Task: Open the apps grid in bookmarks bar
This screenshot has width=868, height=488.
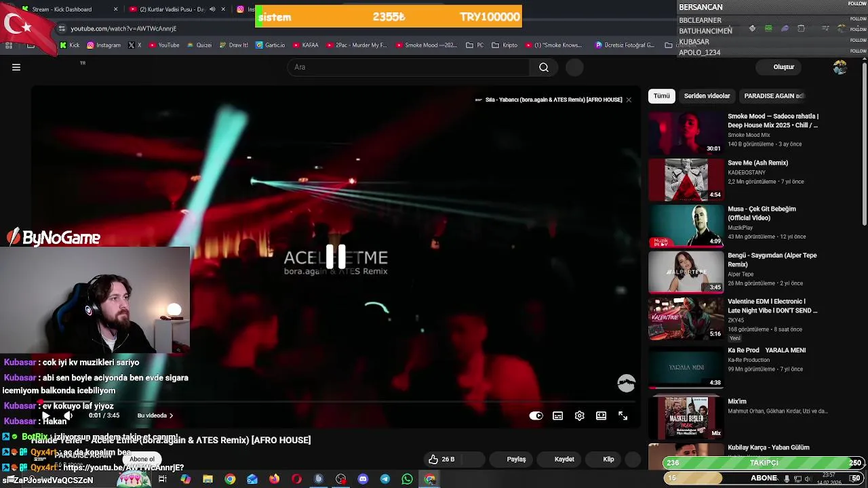Action: tap(9, 45)
